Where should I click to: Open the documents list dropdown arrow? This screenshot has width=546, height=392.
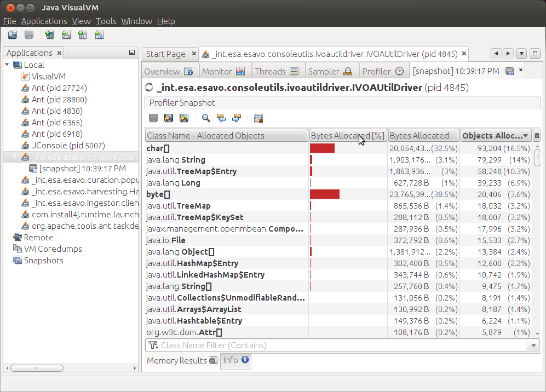coord(521,54)
